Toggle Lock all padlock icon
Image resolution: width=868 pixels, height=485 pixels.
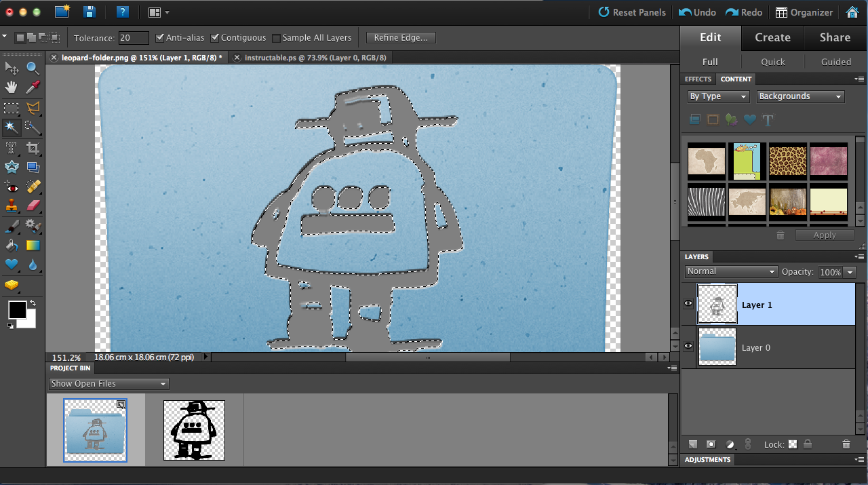pos(808,444)
